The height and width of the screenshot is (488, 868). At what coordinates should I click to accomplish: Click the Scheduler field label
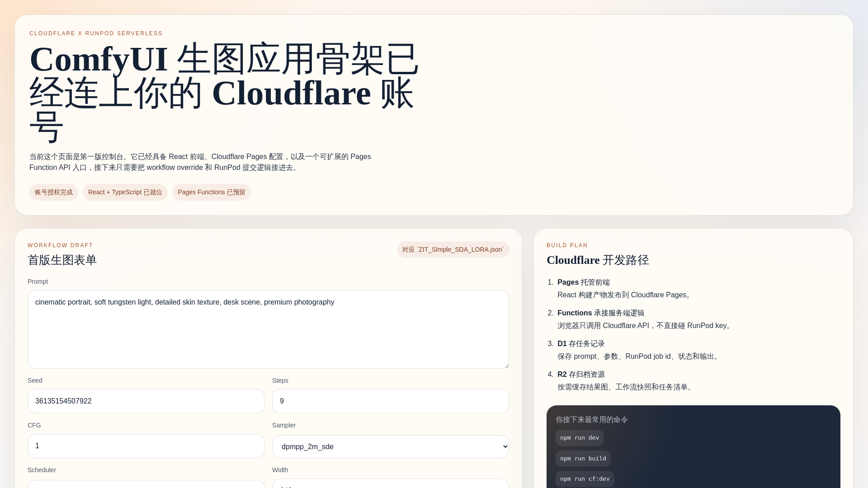pyautogui.click(x=42, y=470)
